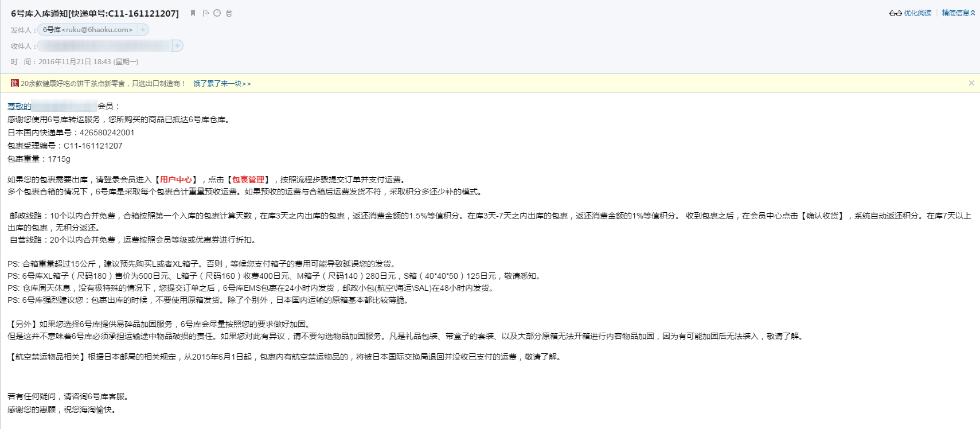Click the 发件人 label
Viewport: 980px width, 429px height.
[23, 30]
